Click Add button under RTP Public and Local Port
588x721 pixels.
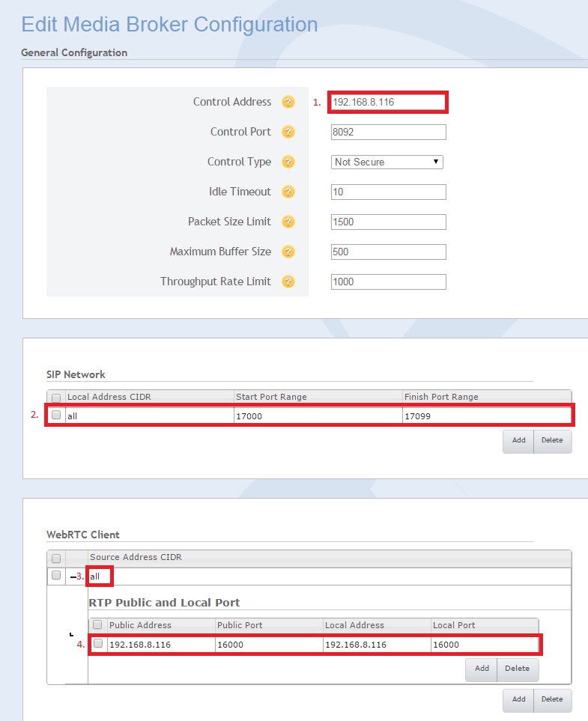click(x=482, y=669)
